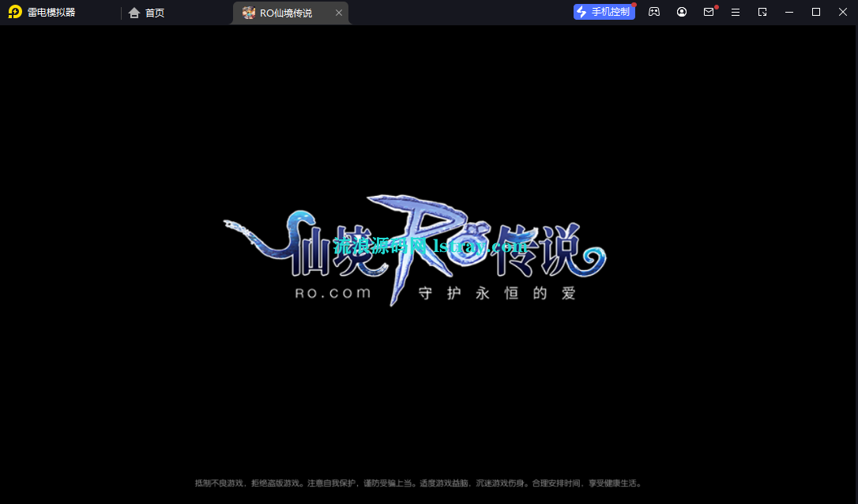Screen dimensions: 858x504
Task: Click the health gaming advisory text
Action: click(x=418, y=483)
